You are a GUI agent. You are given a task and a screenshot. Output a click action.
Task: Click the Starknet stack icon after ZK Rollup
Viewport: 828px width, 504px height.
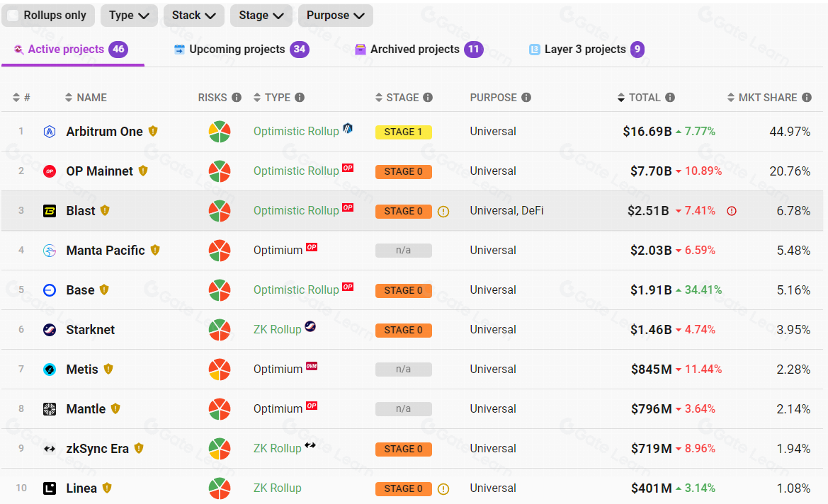click(x=310, y=327)
